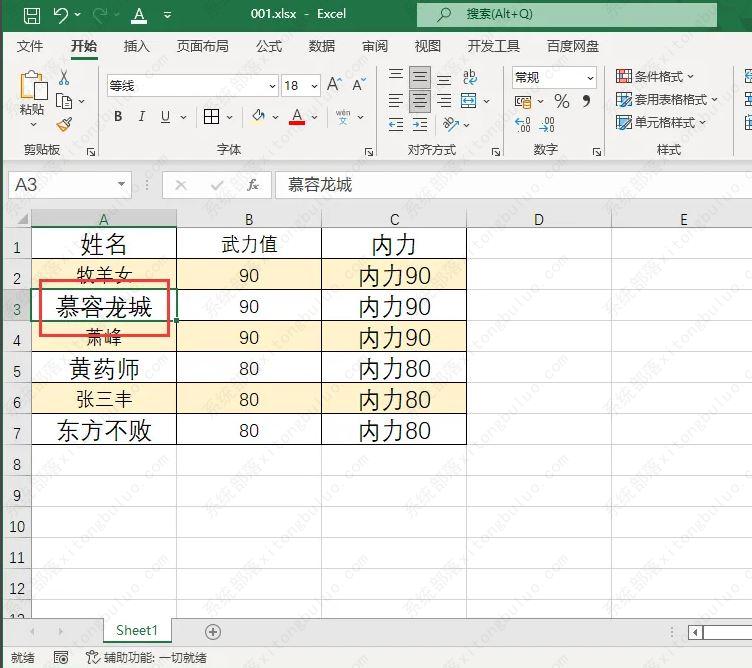Expand the number format dropdown
This screenshot has height=668, width=752.
tap(590, 78)
